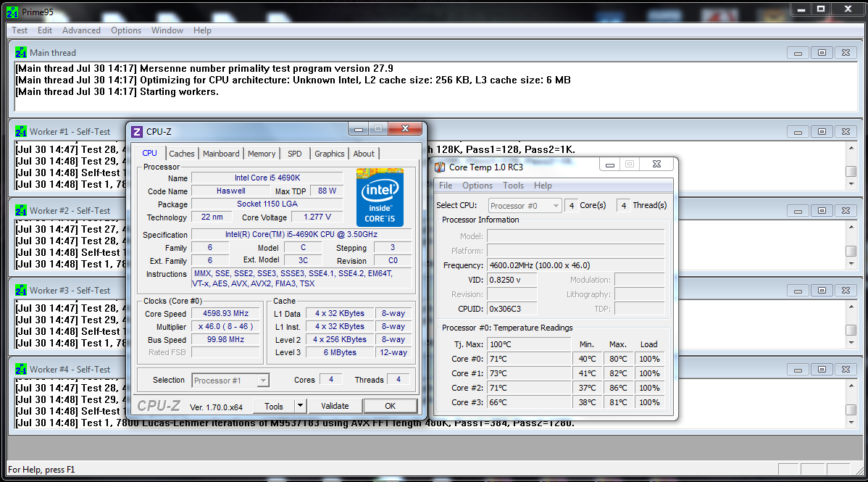
Task: Click the Worker #4 window icon
Action: tap(21, 369)
